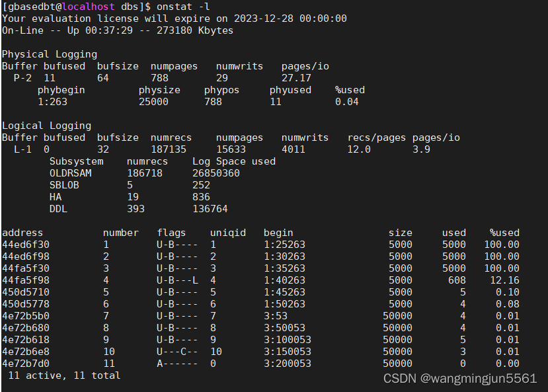Click the begin value '3:100053'
548x392 pixels.
(288, 339)
